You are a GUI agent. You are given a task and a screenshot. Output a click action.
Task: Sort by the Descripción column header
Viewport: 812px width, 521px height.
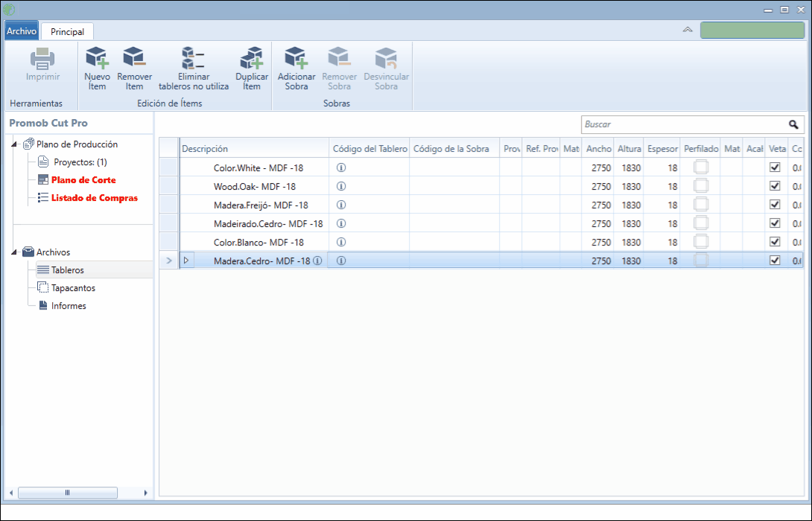click(254, 149)
